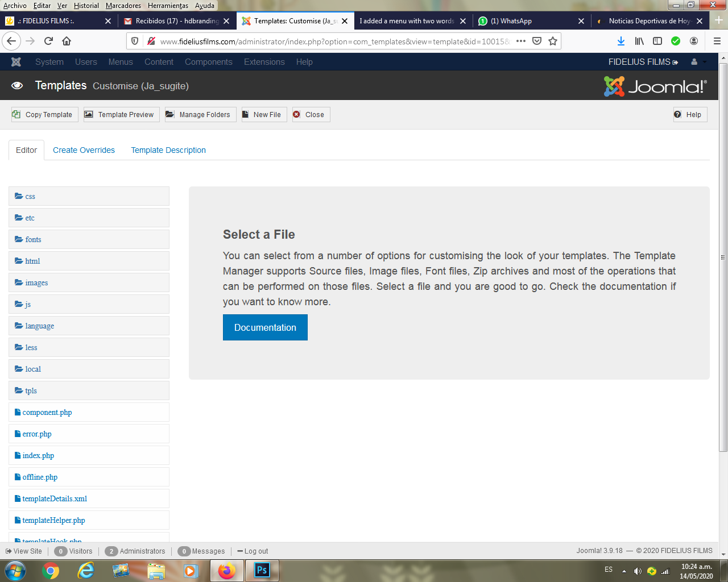Close the Recibidos Gmail tab
This screenshot has height=582, width=728.
pyautogui.click(x=226, y=21)
